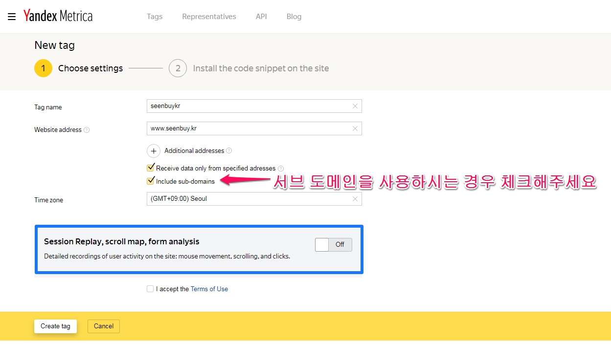The height and width of the screenshot is (364, 611).
Task: Open help icon beside Receive data option
Action: 281,169
